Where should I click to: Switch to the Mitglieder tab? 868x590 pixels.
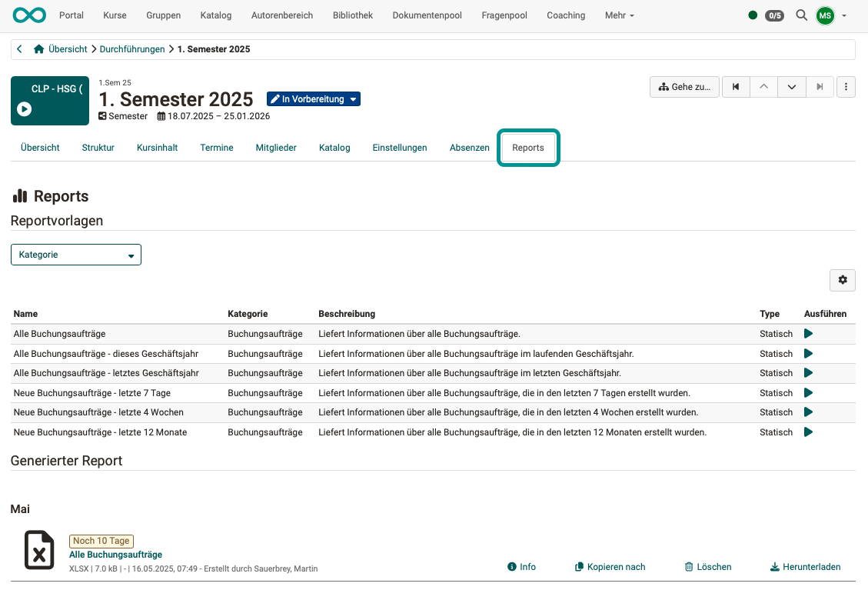tap(276, 147)
